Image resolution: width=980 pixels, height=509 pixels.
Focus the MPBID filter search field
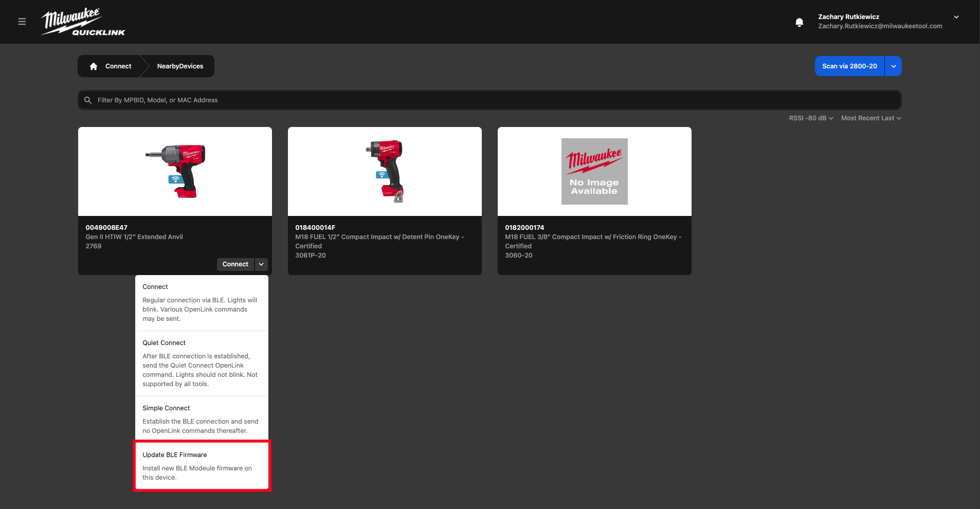tap(489, 100)
